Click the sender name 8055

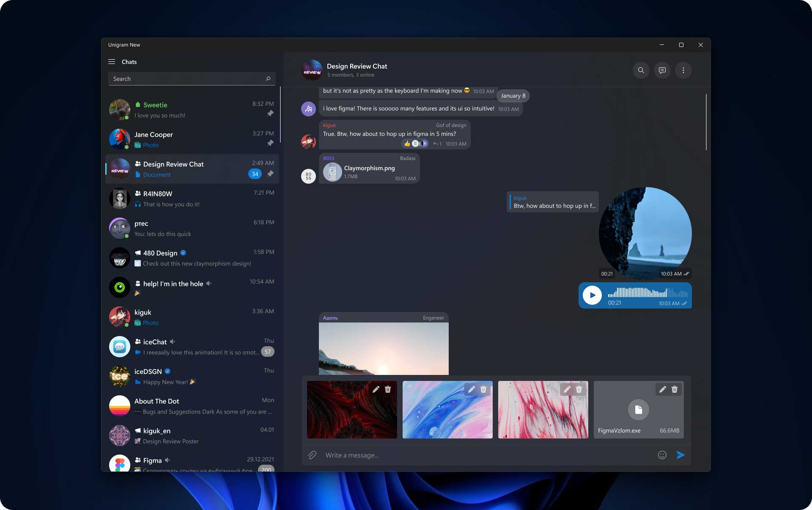(x=329, y=158)
